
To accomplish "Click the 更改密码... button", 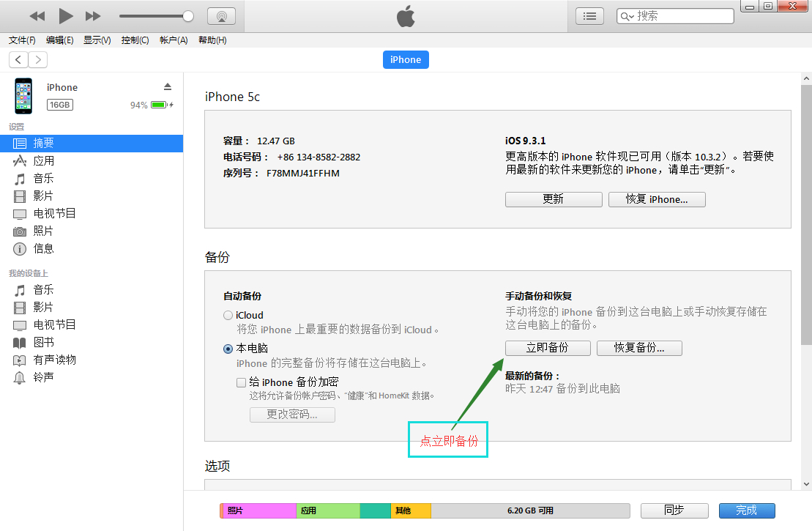I will tap(292, 415).
